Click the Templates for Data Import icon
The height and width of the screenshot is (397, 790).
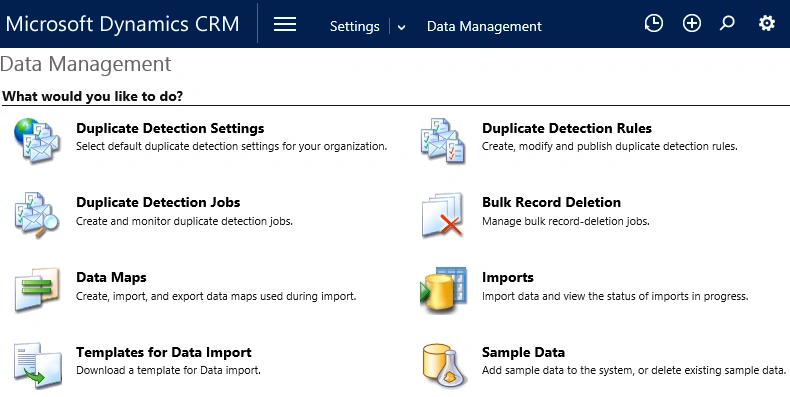[37, 365]
